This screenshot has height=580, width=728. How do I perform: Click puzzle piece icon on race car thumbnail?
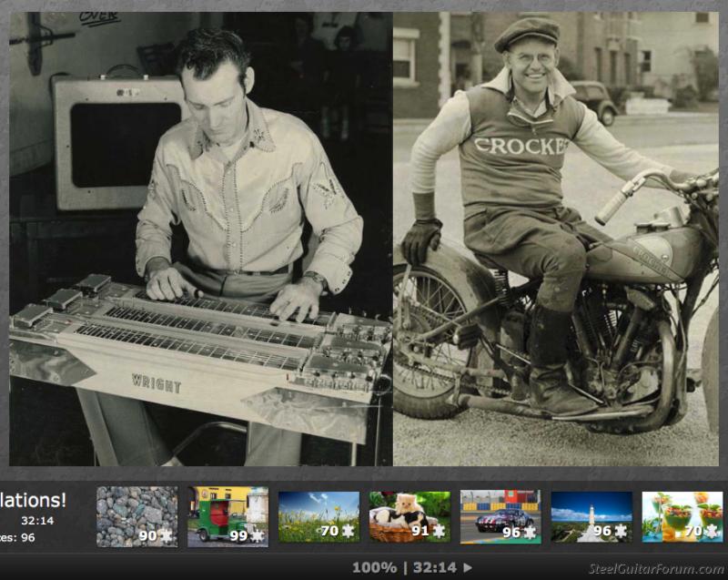coord(531,531)
